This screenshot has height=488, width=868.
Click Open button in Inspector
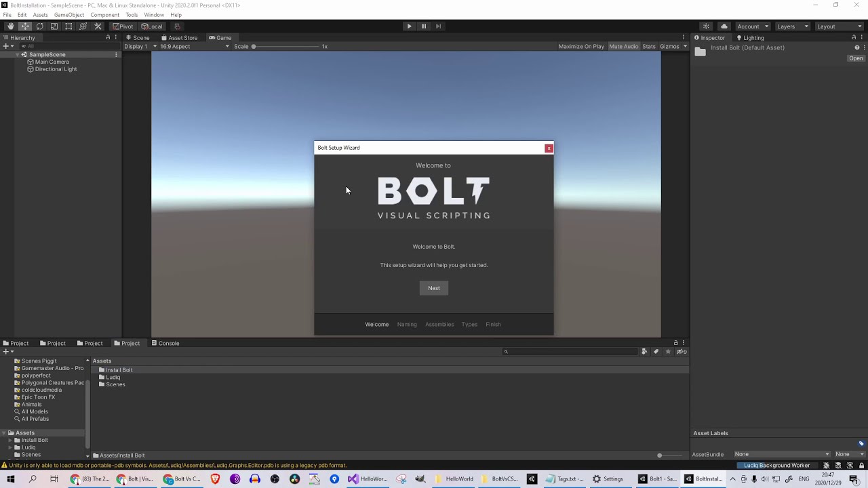tap(856, 58)
